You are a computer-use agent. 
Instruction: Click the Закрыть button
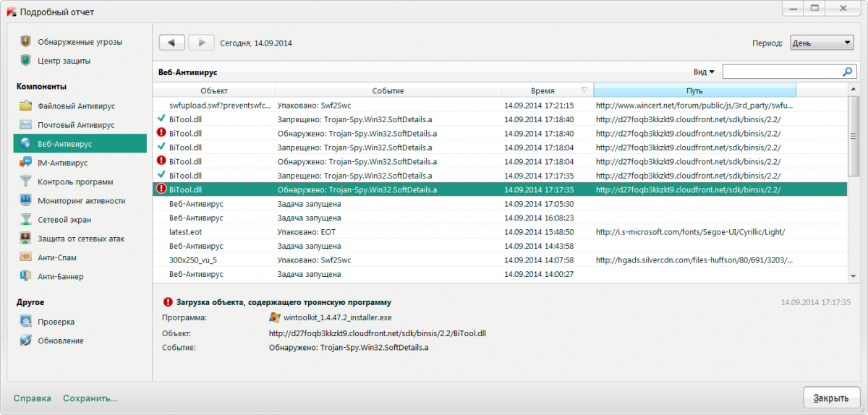[831, 398]
